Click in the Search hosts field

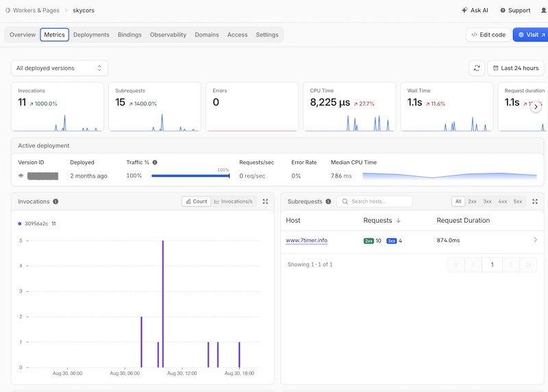375,201
